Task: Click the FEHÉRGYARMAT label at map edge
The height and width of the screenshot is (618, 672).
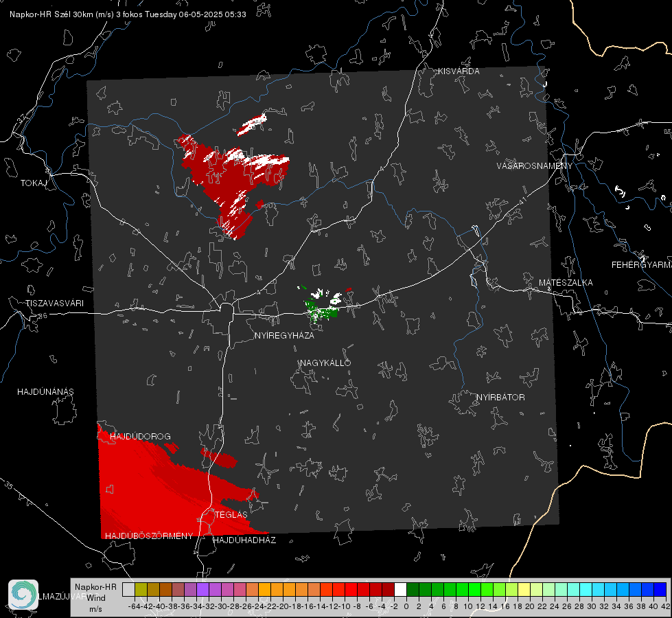Action: tap(642, 265)
